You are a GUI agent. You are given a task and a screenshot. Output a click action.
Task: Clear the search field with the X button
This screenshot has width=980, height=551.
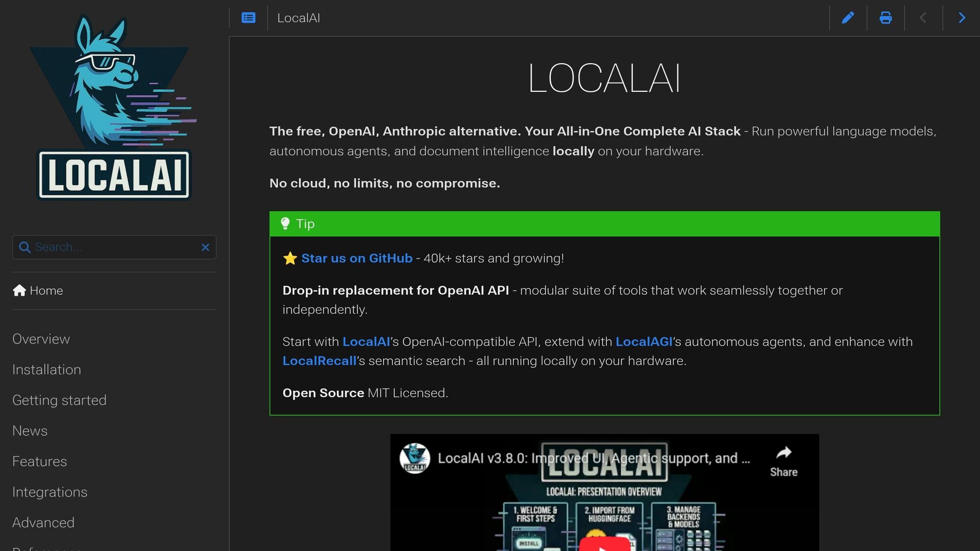point(206,247)
